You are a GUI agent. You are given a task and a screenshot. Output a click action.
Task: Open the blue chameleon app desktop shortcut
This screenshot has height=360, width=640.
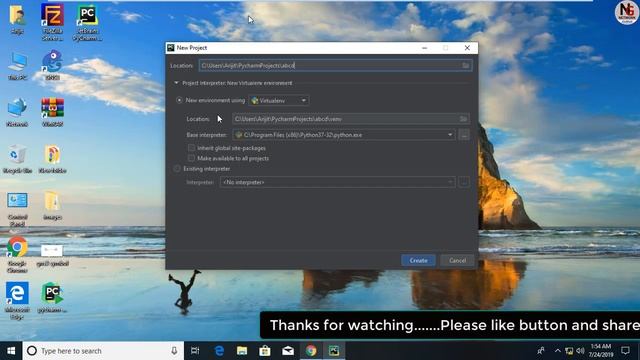pos(52,65)
